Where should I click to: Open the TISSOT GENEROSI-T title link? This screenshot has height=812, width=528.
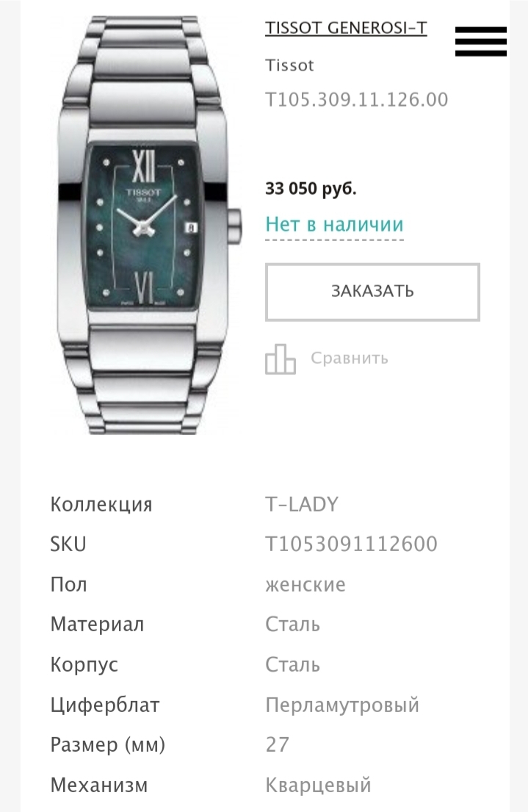[347, 27]
